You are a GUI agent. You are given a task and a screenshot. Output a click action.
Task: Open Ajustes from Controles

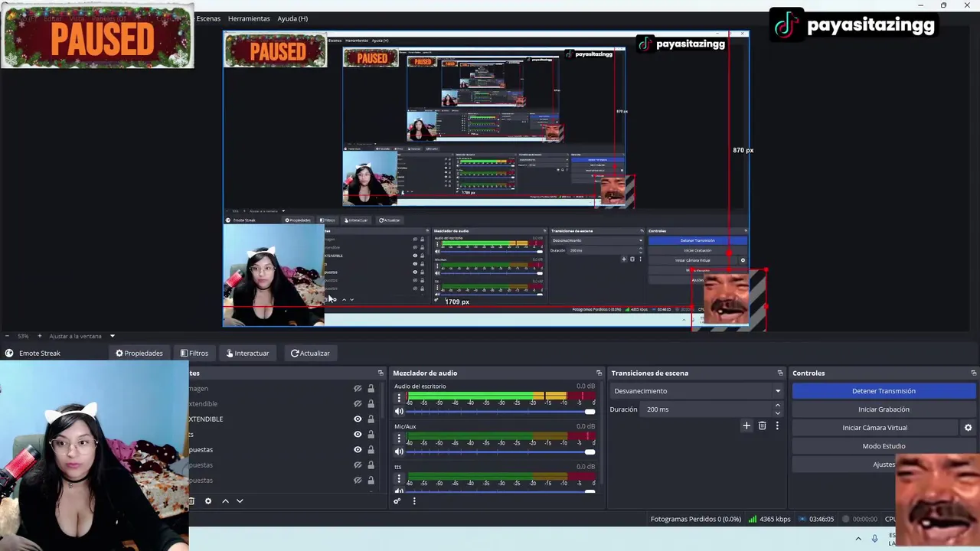click(884, 465)
